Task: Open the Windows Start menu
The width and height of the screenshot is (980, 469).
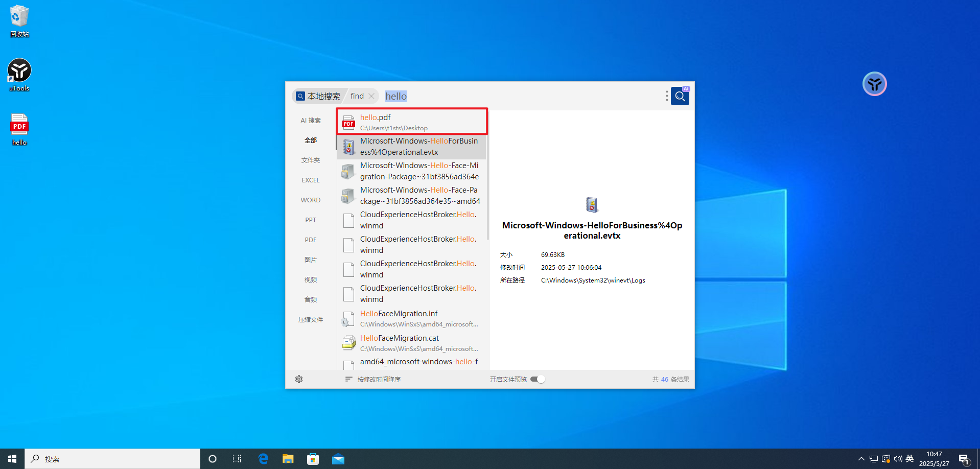Action: click(x=12, y=459)
